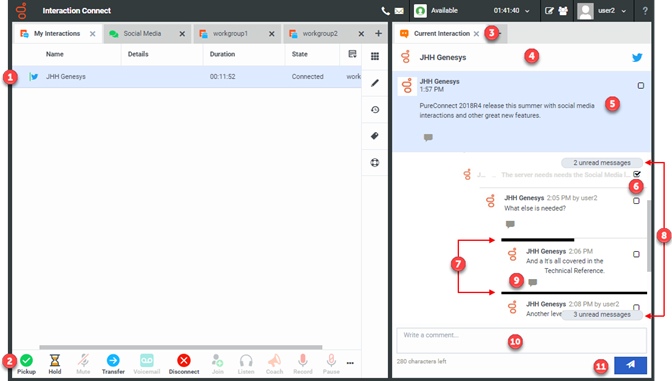
Task: Click the reply bubble under the PureConnect message
Action: [x=428, y=137]
